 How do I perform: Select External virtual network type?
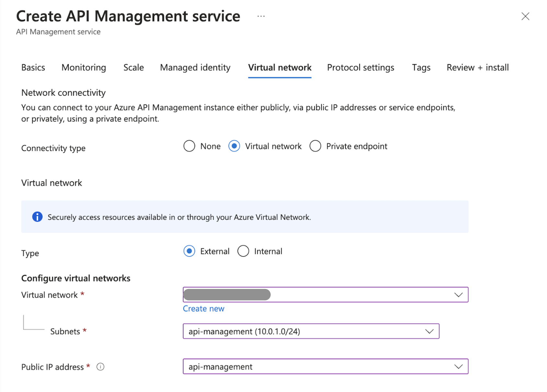tap(189, 251)
